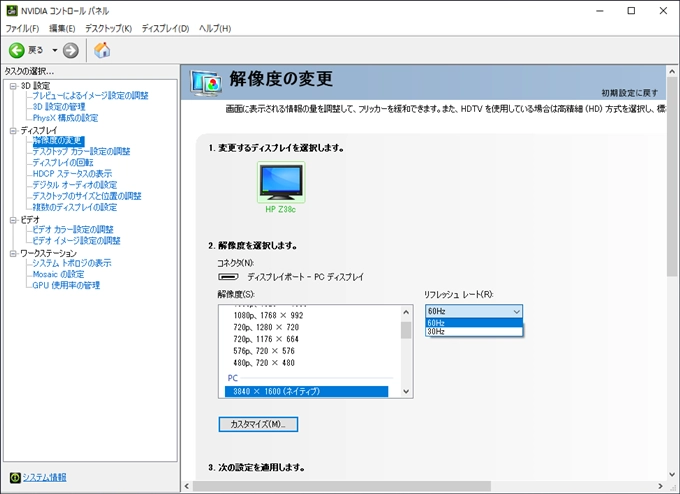Click resolution list scroll down arrow
The width and height of the screenshot is (680, 494).
[406, 391]
